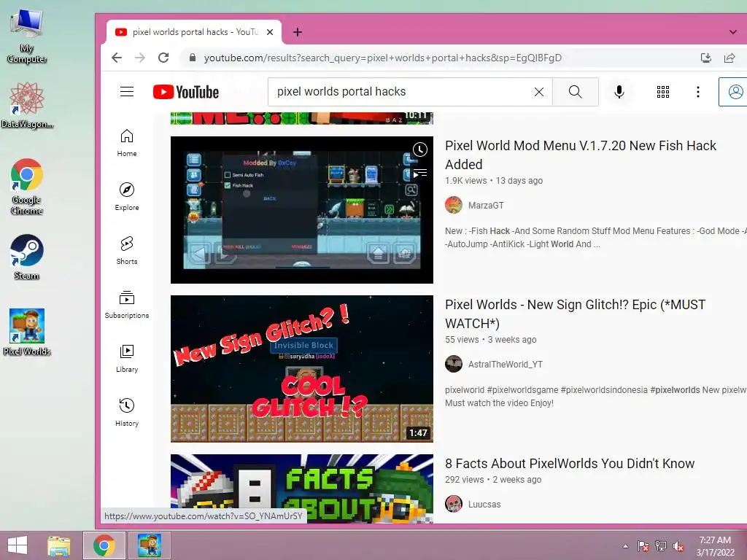This screenshot has height=560, width=747.
Task: Open Explore in the sidebar
Action: coord(127,197)
